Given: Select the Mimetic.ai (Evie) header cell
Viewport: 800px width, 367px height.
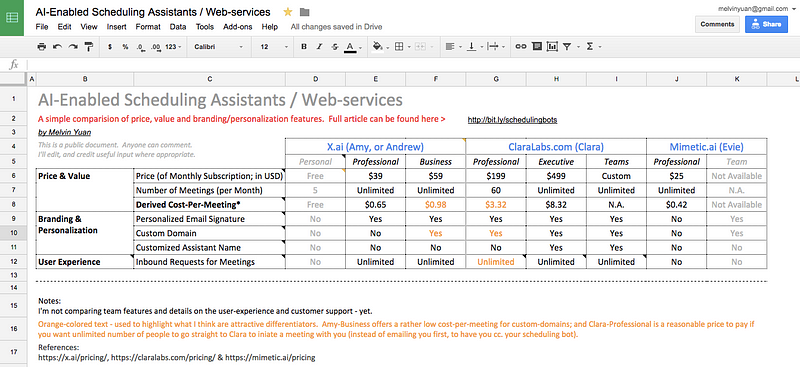Looking at the screenshot, I should pyautogui.click(x=707, y=147).
